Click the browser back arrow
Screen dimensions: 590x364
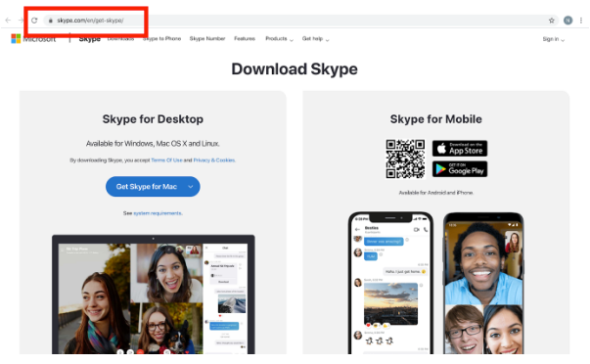coord(8,21)
